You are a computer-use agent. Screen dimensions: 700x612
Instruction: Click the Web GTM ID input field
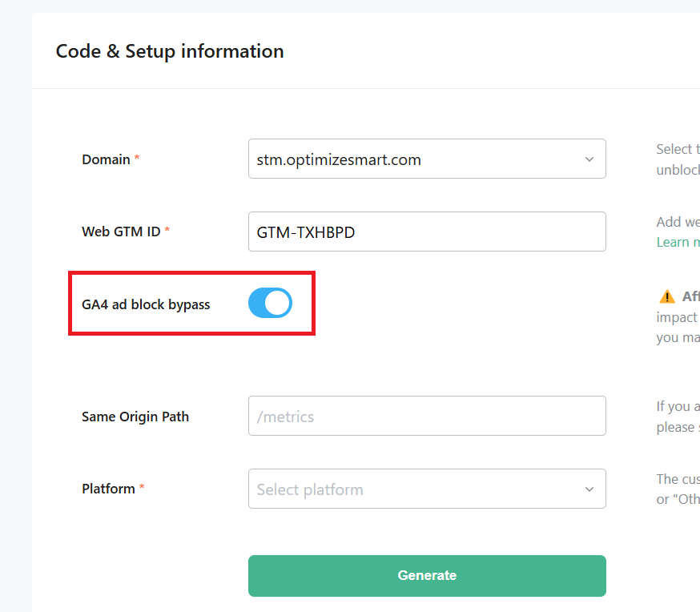pyautogui.click(x=427, y=232)
